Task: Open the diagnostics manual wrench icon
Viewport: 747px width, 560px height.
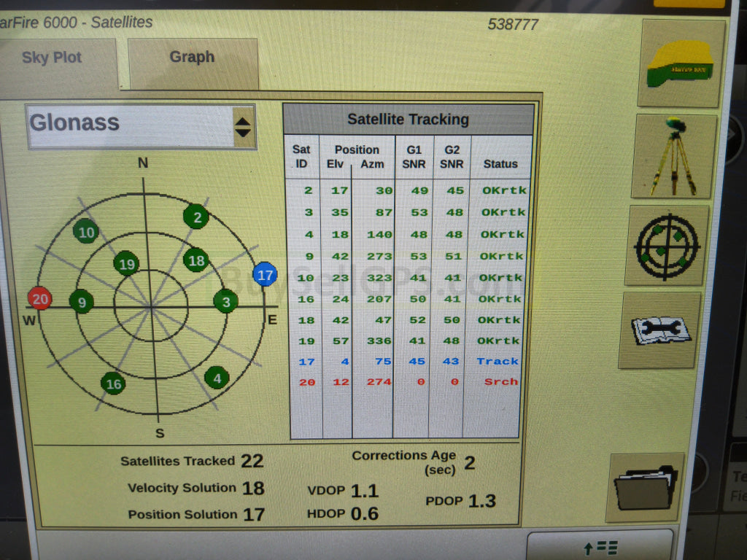Action: coord(659,330)
